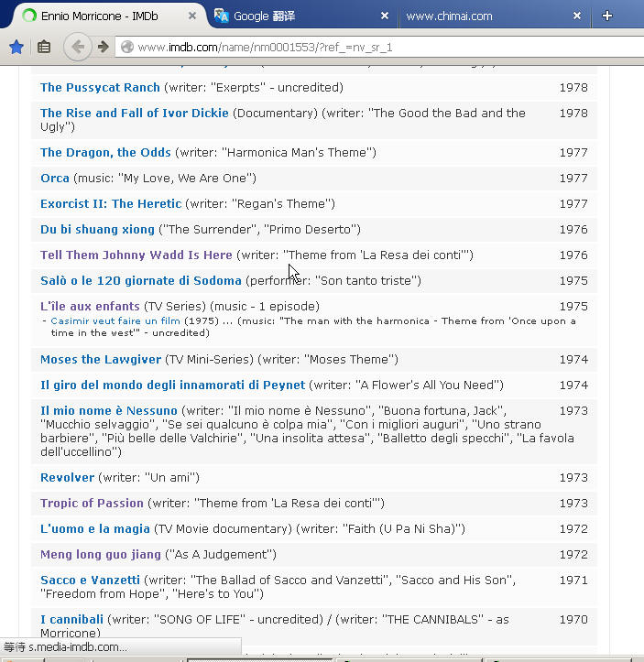Go back with the back arrow
This screenshot has height=662, width=644.
[x=77, y=47]
